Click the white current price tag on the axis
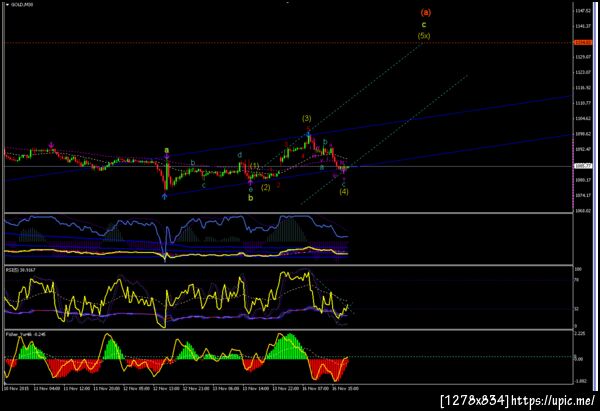Viewport: 600px width, 411px height. click(x=583, y=166)
